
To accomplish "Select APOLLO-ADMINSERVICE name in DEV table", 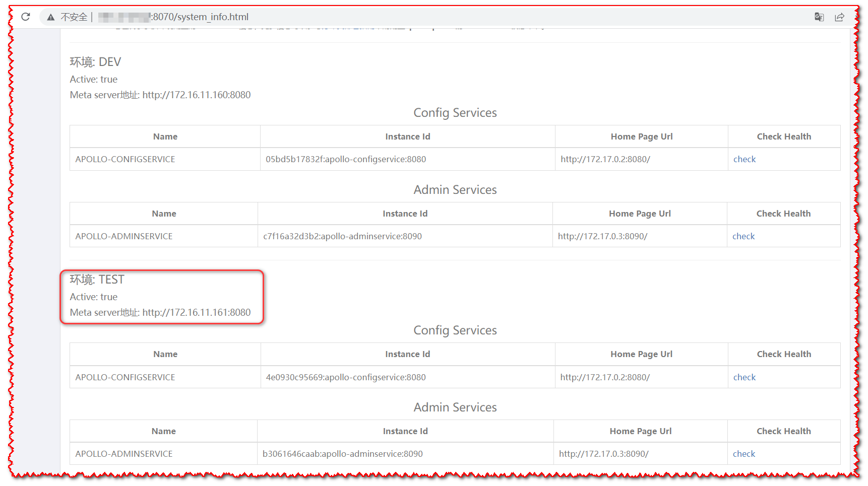I will [x=124, y=236].
